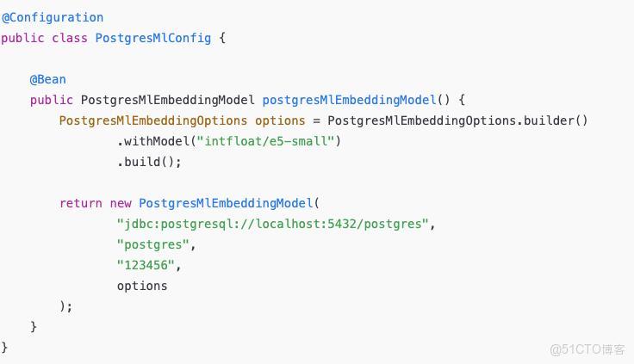Click the .withModel method call

pos(153,141)
